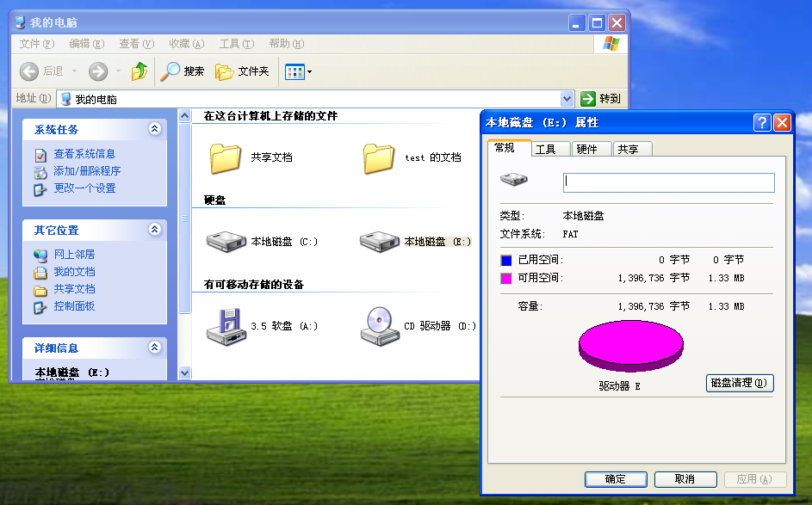Click the 后退 (Back) navigation icon
Image resolution: width=812 pixels, height=505 pixels.
[x=28, y=71]
